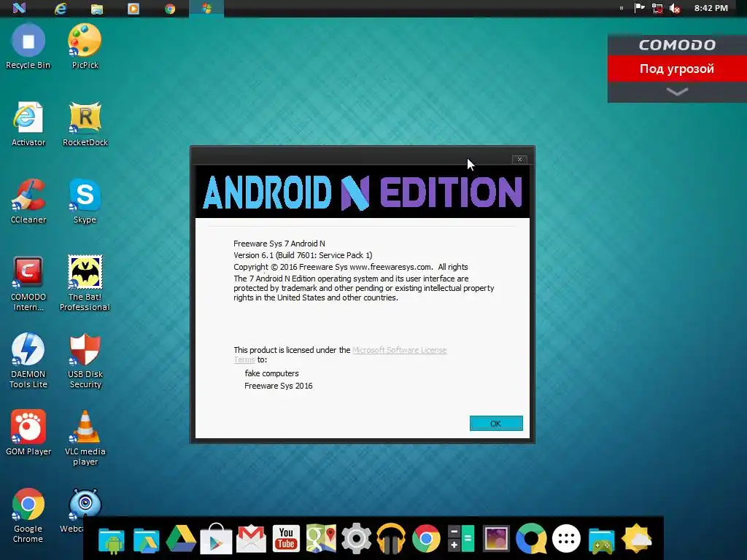Click the N start button in taskbar
747x560 pixels.
[x=19, y=8]
